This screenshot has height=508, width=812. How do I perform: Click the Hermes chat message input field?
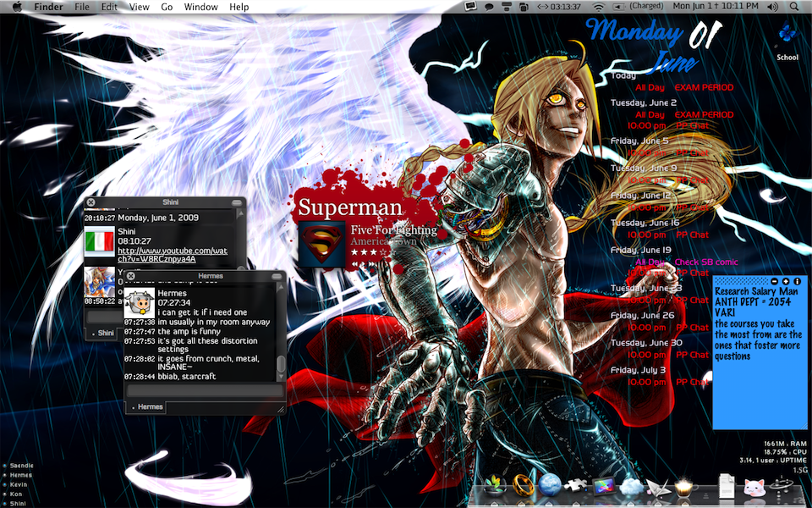click(205, 390)
